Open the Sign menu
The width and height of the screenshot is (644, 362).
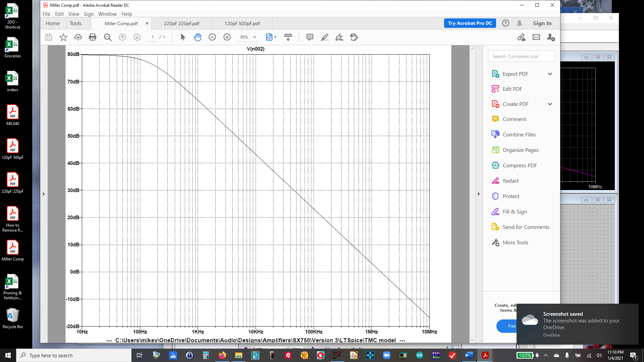pyautogui.click(x=89, y=14)
